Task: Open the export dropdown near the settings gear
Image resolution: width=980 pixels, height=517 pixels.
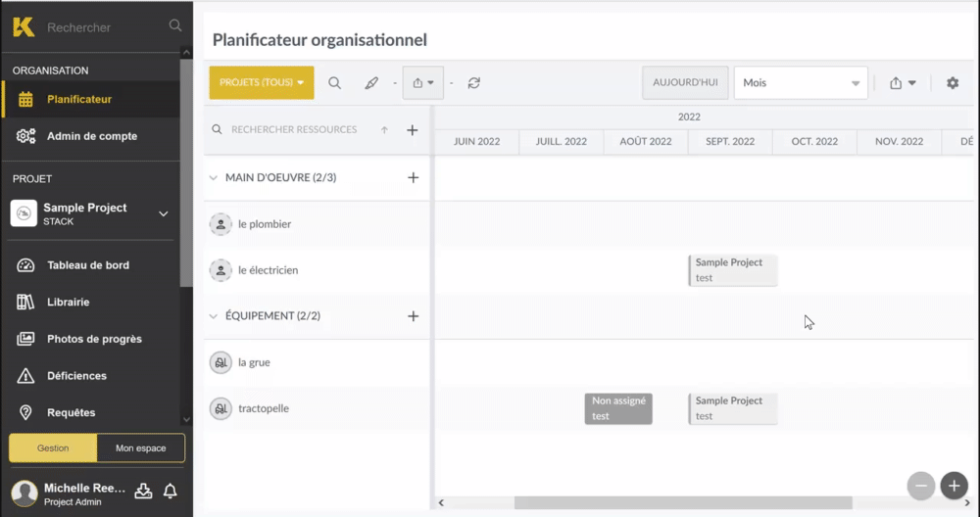Action: coord(903,83)
